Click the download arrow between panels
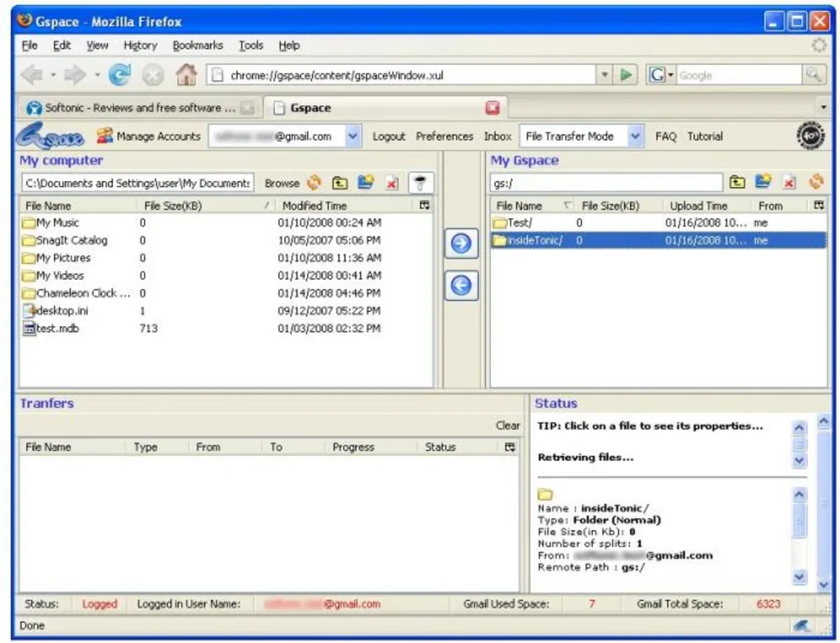Viewport: 840px width, 643px height. tap(460, 286)
